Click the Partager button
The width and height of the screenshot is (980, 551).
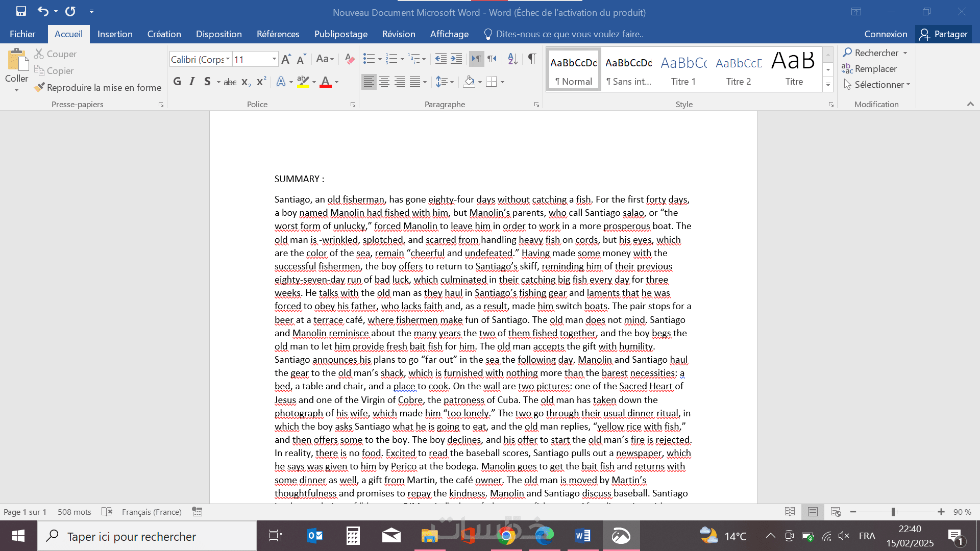(x=943, y=34)
